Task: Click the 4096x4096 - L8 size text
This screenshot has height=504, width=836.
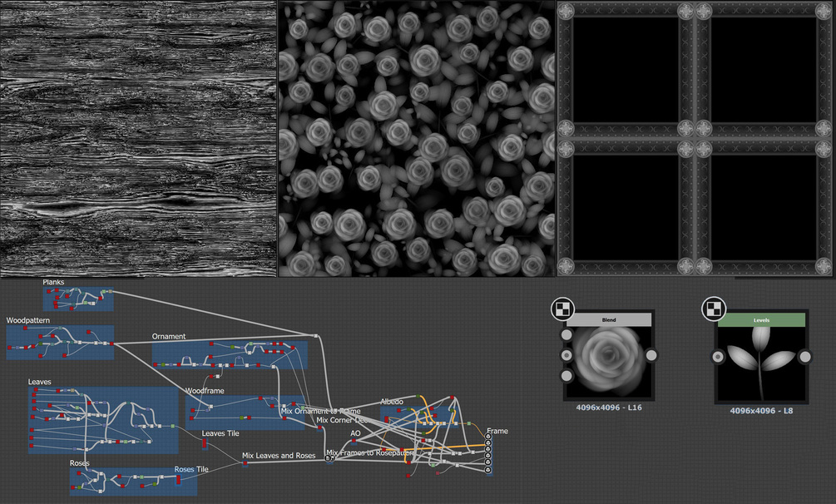Action: (x=761, y=411)
